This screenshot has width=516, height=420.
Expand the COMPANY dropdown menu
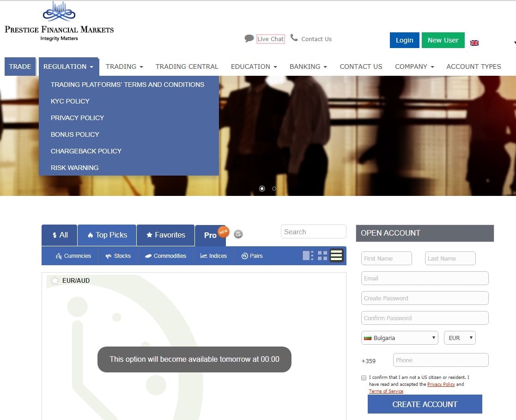[x=415, y=67]
